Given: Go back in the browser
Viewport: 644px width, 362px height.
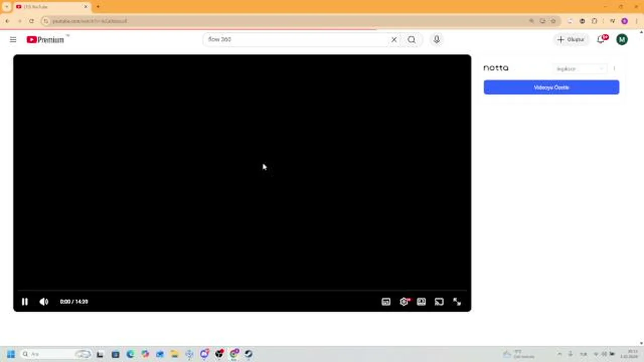Looking at the screenshot, I should pyautogui.click(x=8, y=21).
